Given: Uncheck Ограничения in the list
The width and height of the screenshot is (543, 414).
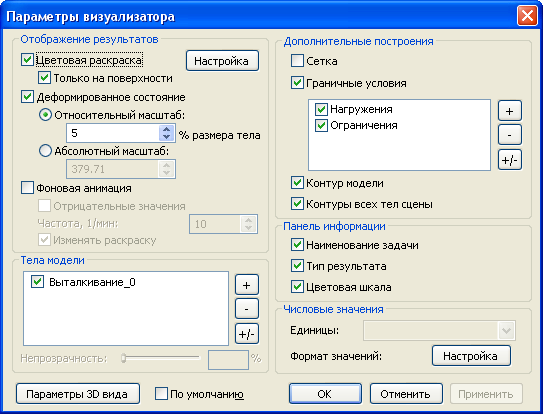Looking at the screenshot, I should 321,125.
